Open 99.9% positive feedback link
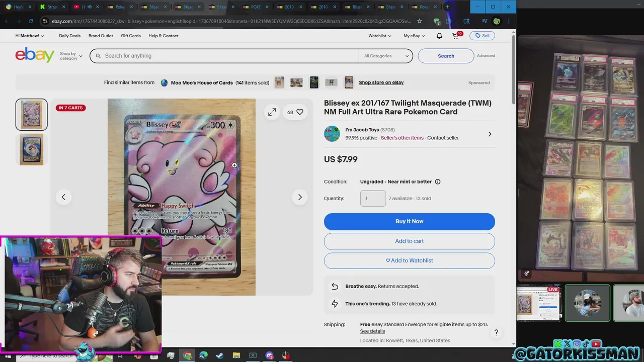This screenshot has height=362, width=644. [x=361, y=138]
